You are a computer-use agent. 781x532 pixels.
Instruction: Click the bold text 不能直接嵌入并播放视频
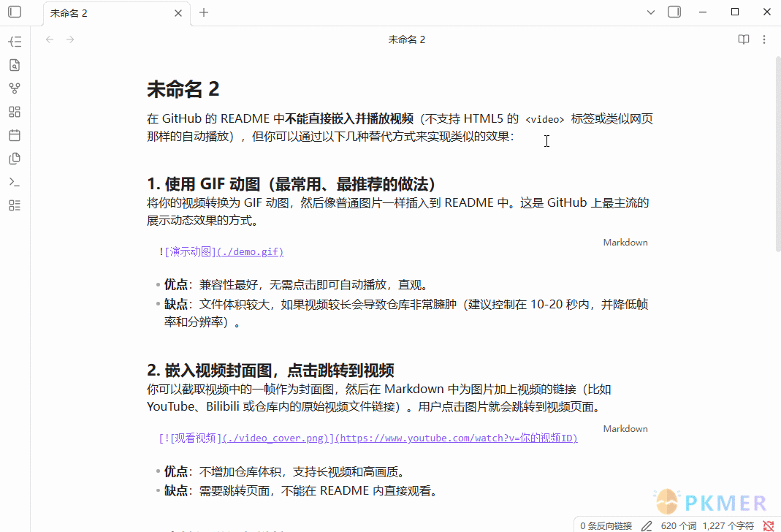coord(349,119)
